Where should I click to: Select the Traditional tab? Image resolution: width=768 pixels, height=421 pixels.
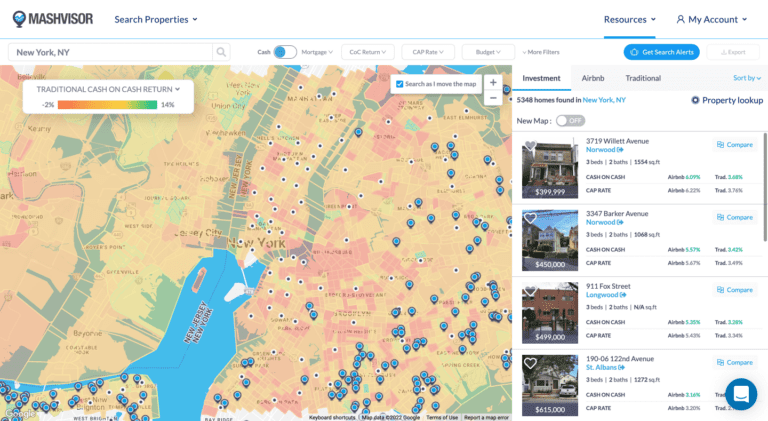[643, 78]
